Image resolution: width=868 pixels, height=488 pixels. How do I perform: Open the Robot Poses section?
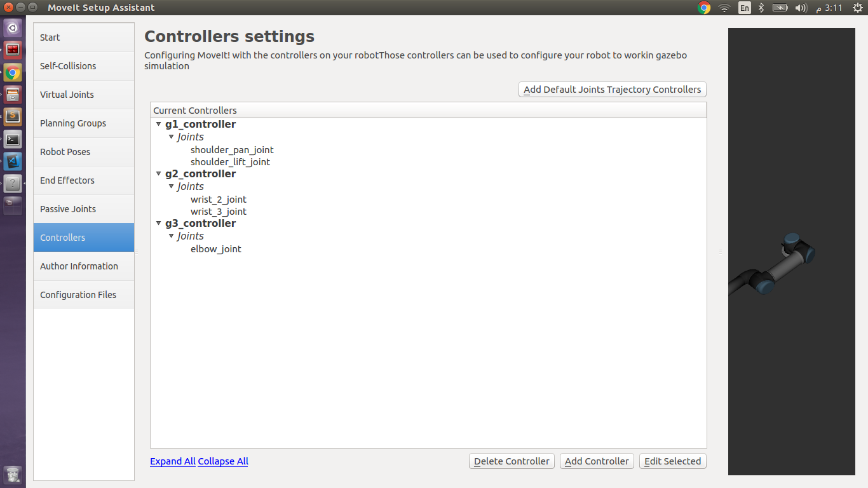point(84,152)
